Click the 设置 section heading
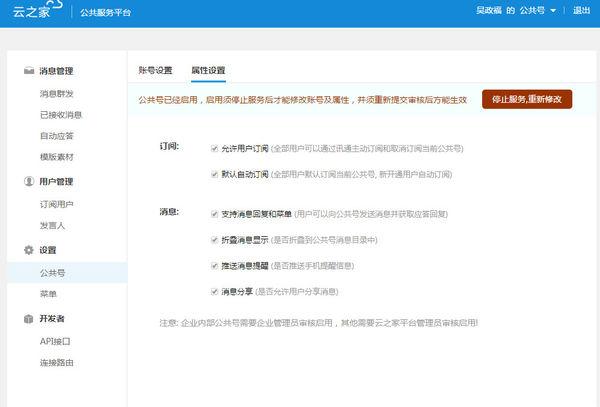 coord(47,250)
